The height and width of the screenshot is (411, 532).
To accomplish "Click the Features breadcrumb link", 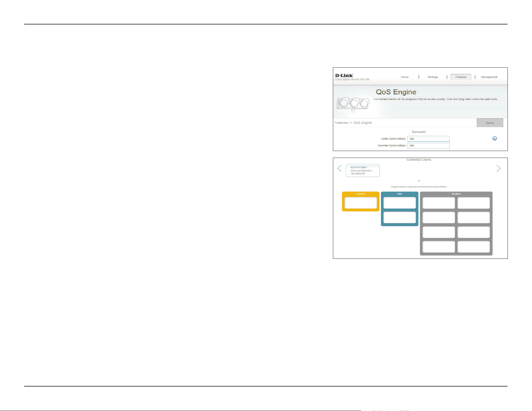I will click(341, 123).
